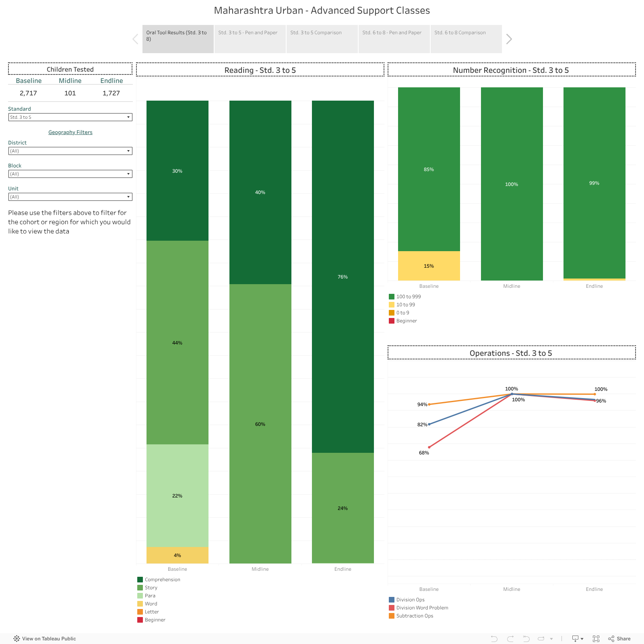
Task: Expand the Block filter dropdown
Action: (x=70, y=174)
